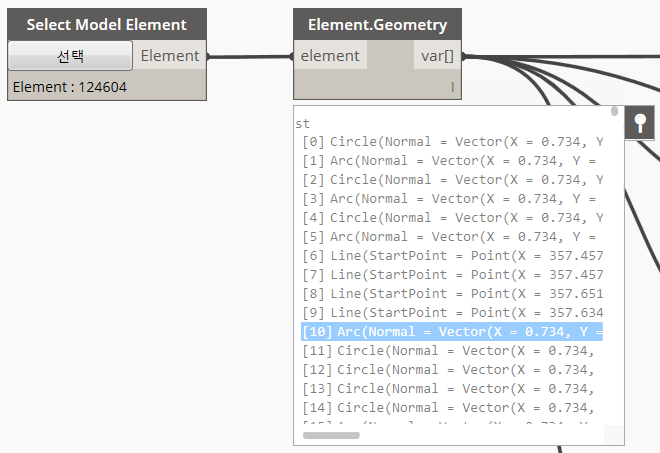Click the lacing indicator on Element.Geometry

(452, 88)
